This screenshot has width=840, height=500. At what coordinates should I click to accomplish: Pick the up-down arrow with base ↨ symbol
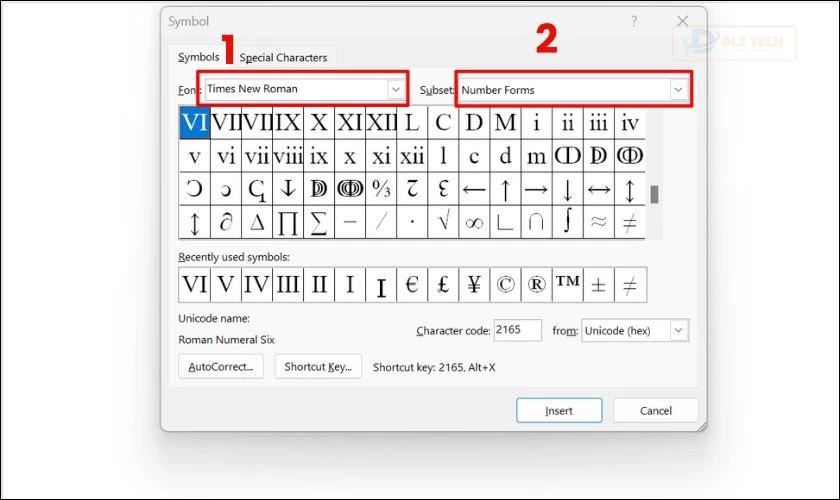pos(194,222)
